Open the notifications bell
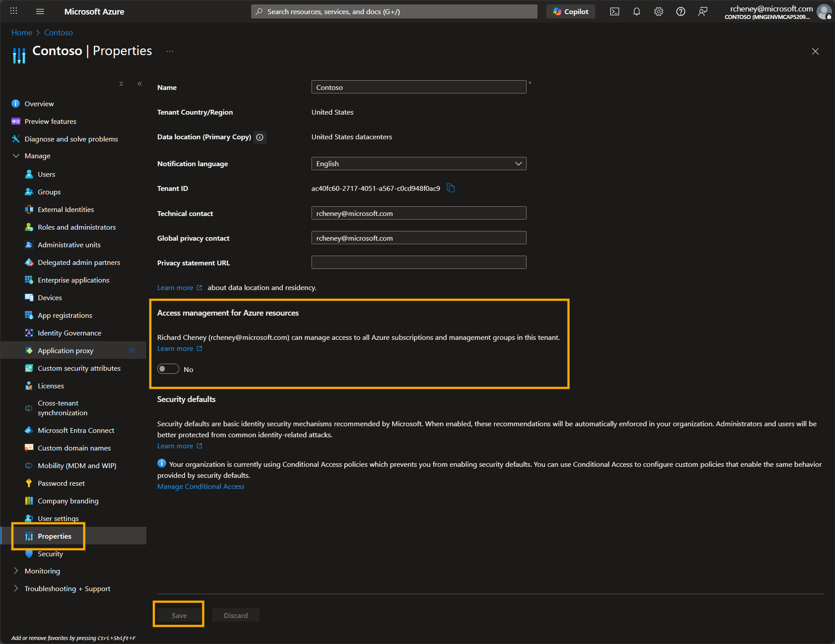The height and width of the screenshot is (644, 835). [636, 11]
